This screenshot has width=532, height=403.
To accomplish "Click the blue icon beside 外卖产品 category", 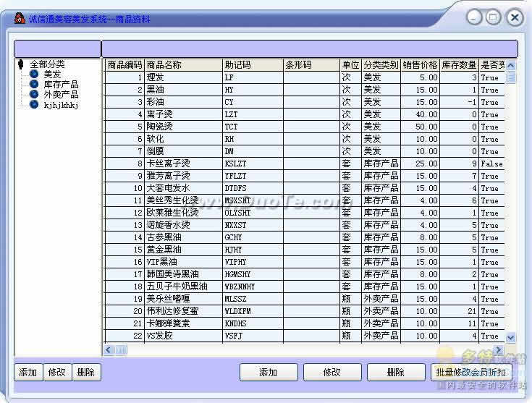I will 34,94.
